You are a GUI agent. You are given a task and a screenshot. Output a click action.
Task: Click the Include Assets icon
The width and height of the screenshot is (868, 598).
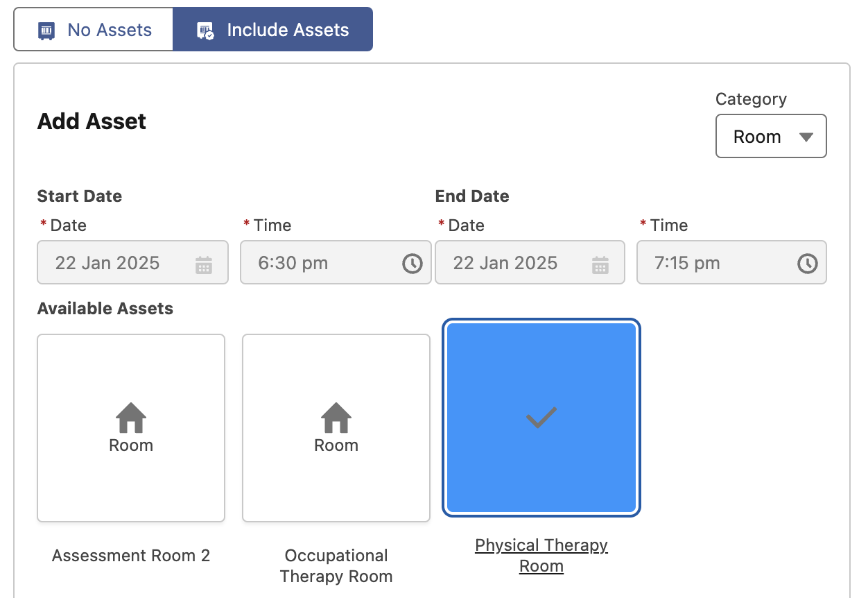(x=205, y=31)
